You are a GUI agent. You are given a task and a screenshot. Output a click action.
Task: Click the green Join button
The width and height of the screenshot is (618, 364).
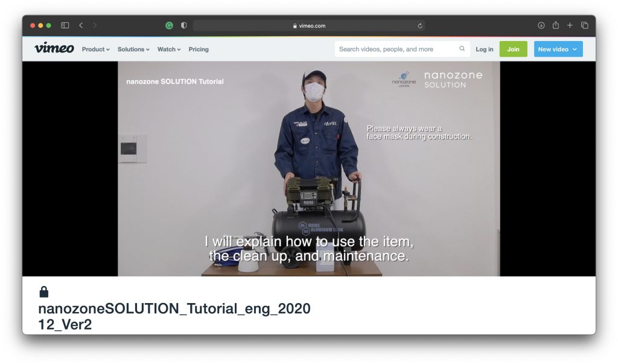[x=513, y=49]
